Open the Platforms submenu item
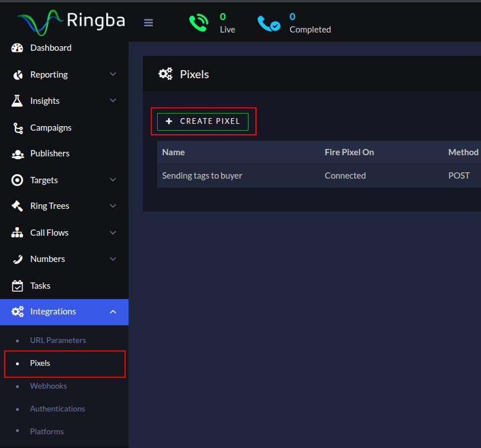Viewport: 481px width, 448px height. click(47, 431)
